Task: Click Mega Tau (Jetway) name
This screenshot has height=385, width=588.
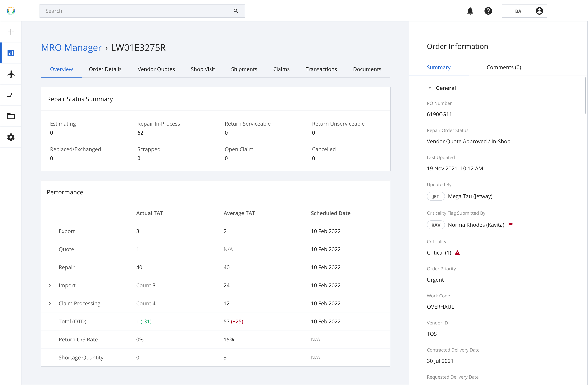Action: click(x=470, y=196)
